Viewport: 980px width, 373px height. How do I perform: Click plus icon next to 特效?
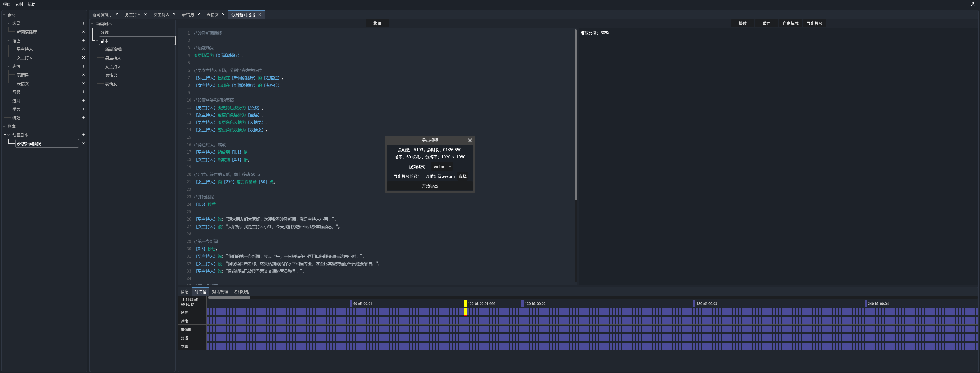coord(83,118)
